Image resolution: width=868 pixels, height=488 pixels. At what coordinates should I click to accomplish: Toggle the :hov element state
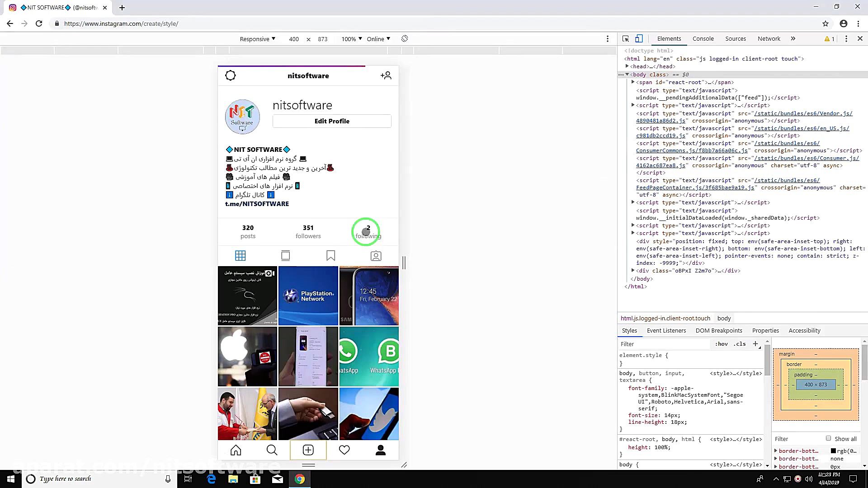(x=721, y=344)
